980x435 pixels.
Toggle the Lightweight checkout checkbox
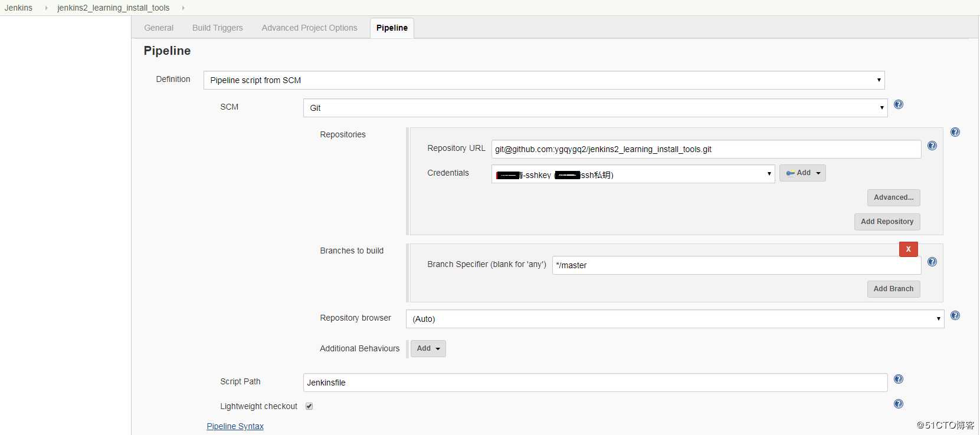pos(309,406)
